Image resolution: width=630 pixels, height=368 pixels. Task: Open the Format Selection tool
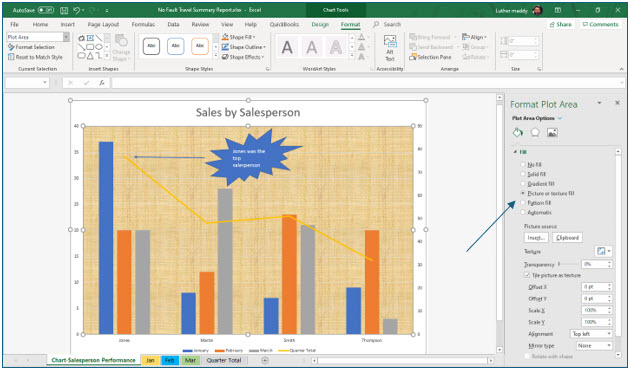(31, 47)
